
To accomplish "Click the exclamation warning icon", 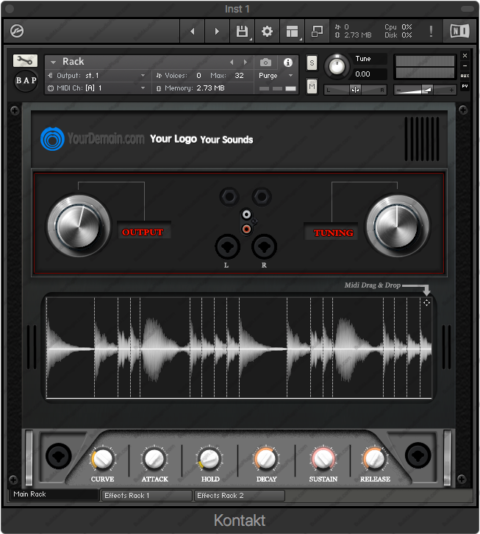I will tap(431, 31).
